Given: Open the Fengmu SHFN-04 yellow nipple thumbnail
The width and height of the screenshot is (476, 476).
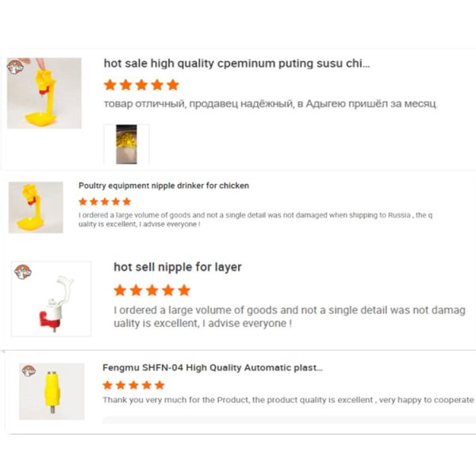Looking at the screenshot, I should click(x=52, y=391).
